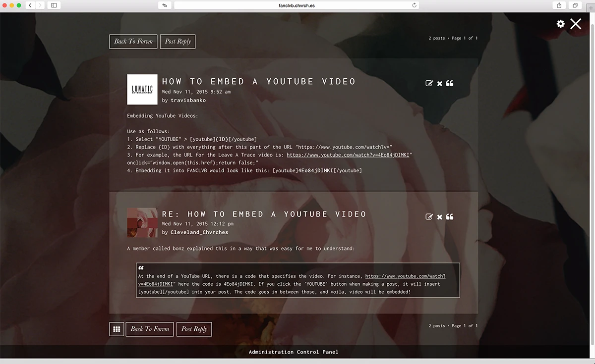Click '[youtube]4Eo84jDIMKI[/youtube]' example text
Image resolution: width=595 pixels, height=364 pixels.
tap(317, 170)
